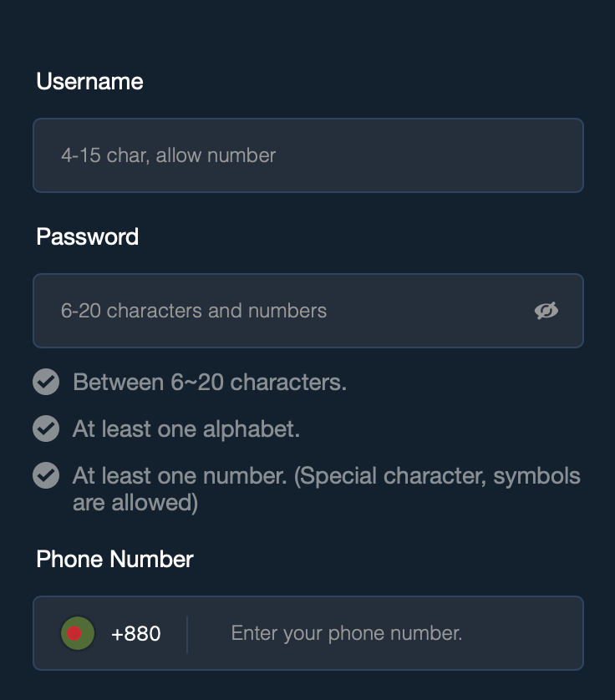Click the 'Password' field label
This screenshot has width=615, height=700.
tap(87, 237)
